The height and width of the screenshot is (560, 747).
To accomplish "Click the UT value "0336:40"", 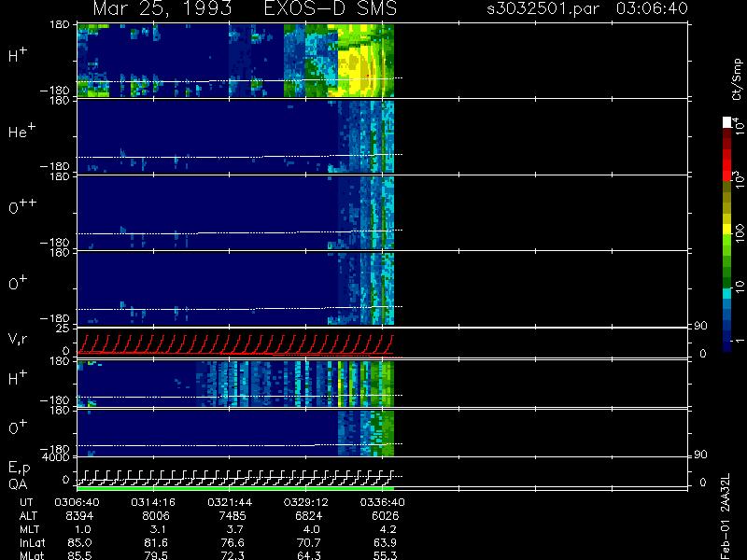I will [383, 502].
